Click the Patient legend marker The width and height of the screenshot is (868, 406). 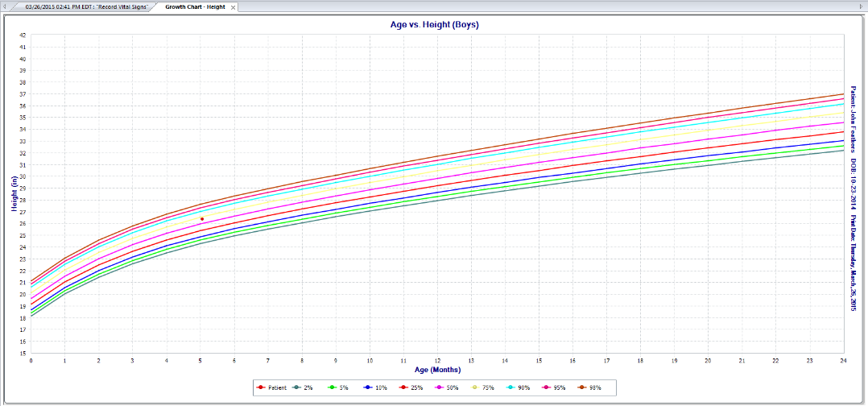[x=261, y=388]
